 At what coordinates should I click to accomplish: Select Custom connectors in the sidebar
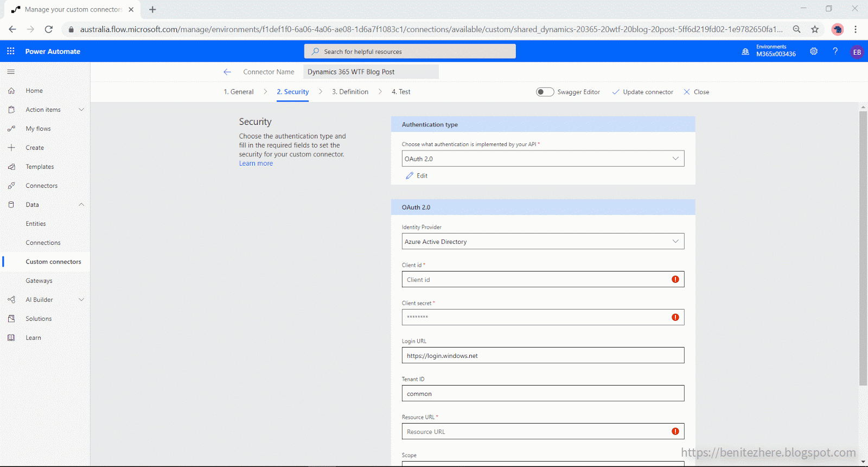[54, 262]
